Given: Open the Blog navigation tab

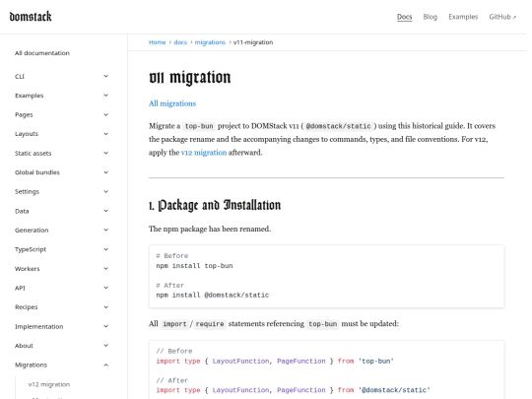Looking at the screenshot, I should tap(431, 17).
